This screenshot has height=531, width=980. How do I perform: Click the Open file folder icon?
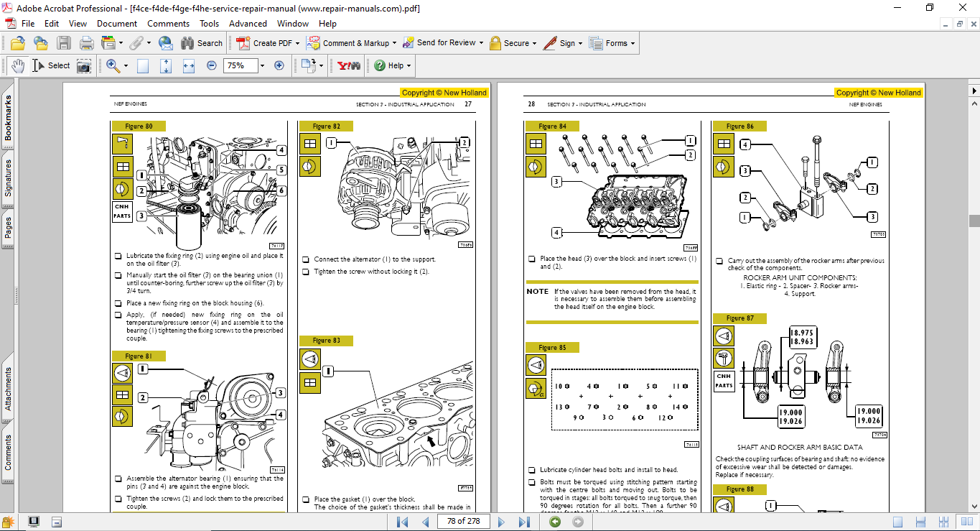click(x=18, y=43)
